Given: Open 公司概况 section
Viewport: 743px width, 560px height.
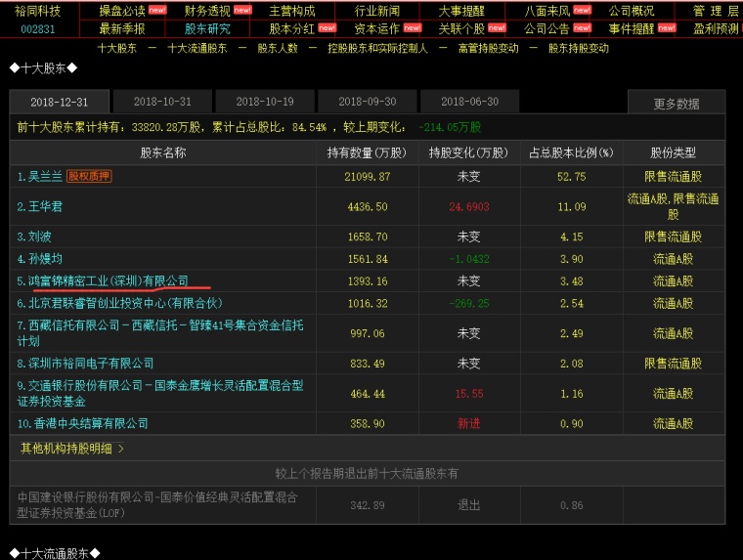Looking at the screenshot, I should [632, 11].
